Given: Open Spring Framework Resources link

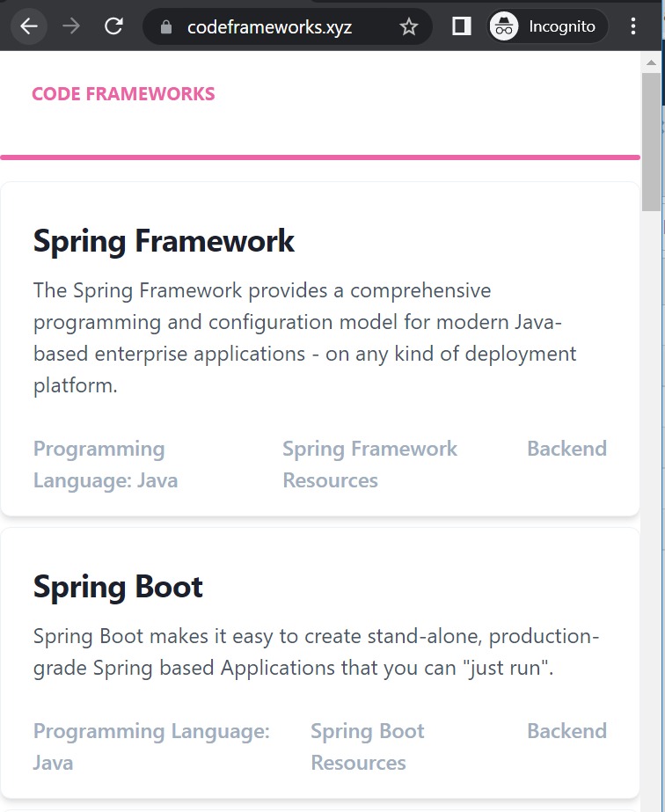Looking at the screenshot, I should (369, 465).
